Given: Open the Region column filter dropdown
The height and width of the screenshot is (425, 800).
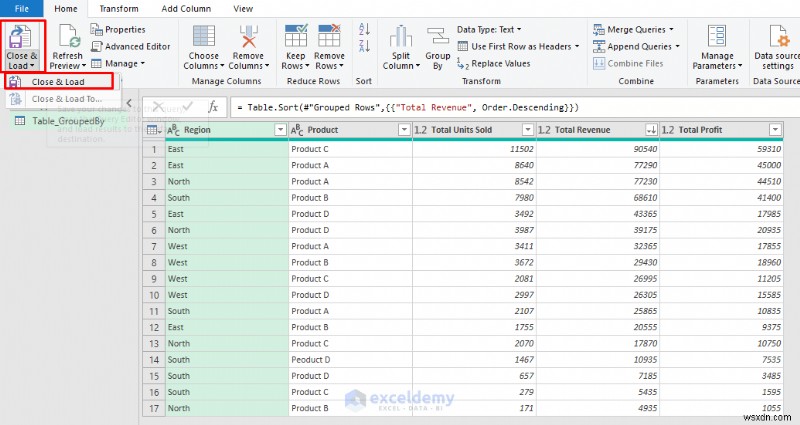Looking at the screenshot, I should [280, 130].
